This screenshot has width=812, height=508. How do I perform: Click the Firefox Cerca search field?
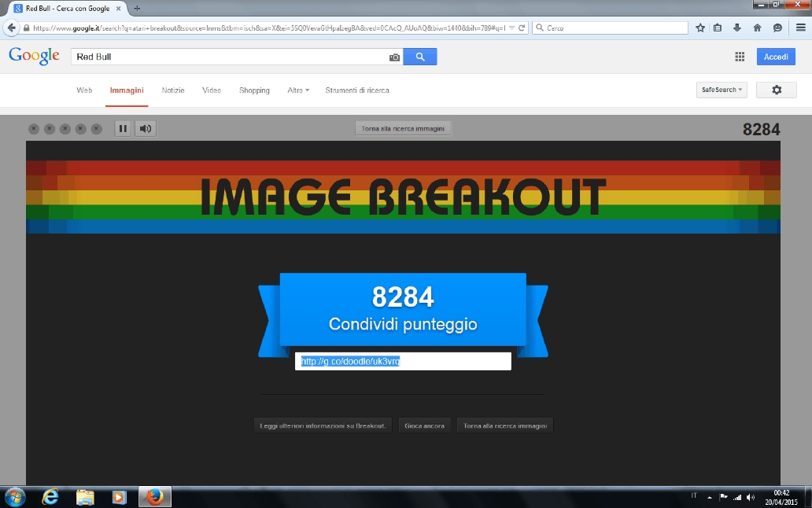click(x=610, y=28)
